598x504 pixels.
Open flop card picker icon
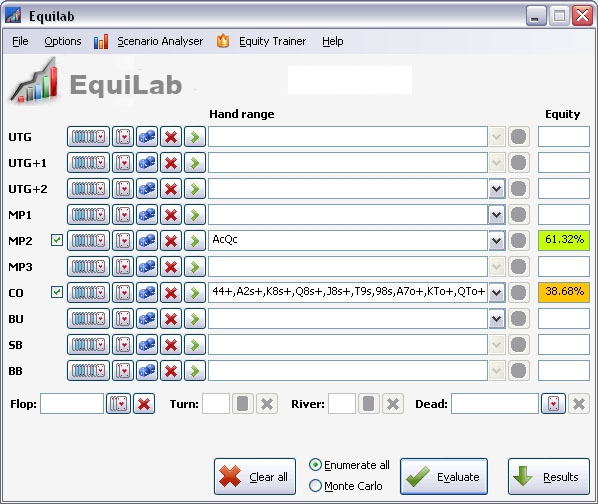coord(119,404)
